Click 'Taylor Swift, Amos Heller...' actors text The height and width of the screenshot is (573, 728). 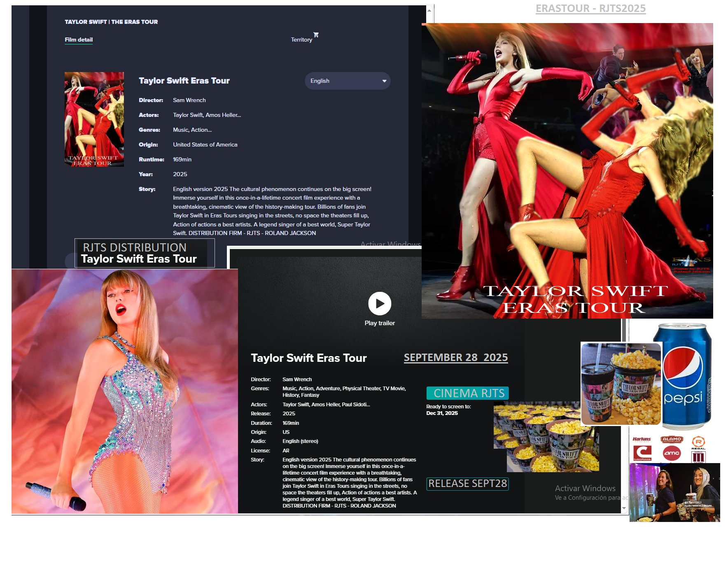point(207,115)
